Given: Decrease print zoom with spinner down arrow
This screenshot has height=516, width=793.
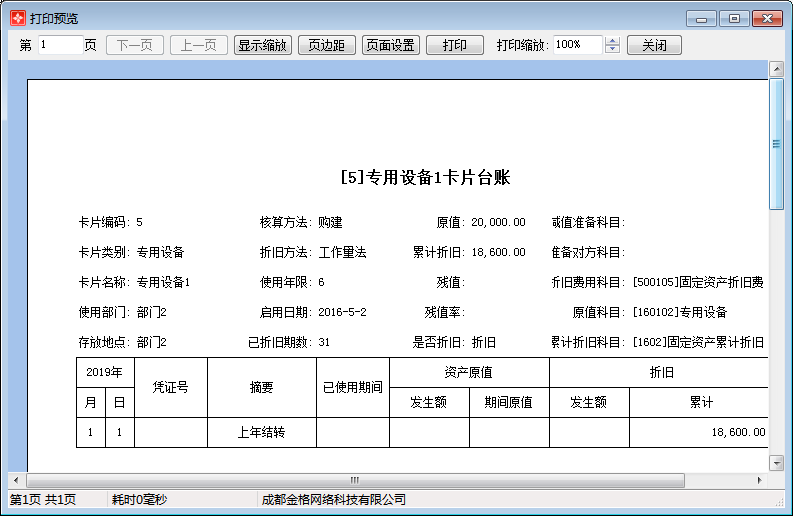Looking at the screenshot, I should pyautogui.click(x=613, y=50).
